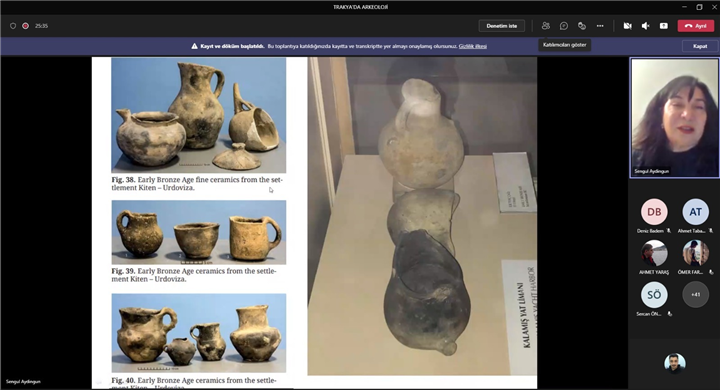Image resolution: width=720 pixels, height=390 pixels.
Task: Click DB Deniz Badem avatar
Action: [654, 212]
